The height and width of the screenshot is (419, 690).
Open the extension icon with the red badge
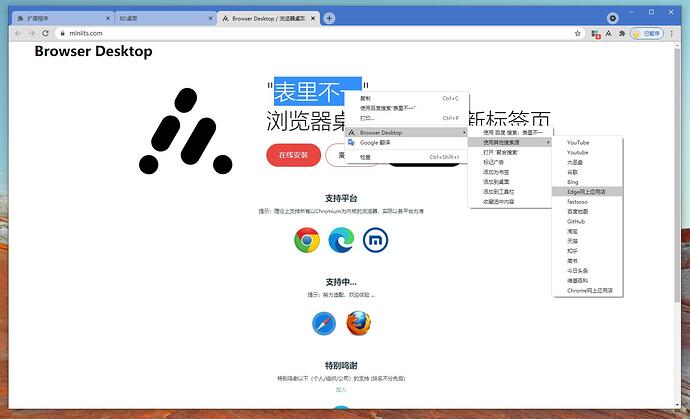(595, 34)
